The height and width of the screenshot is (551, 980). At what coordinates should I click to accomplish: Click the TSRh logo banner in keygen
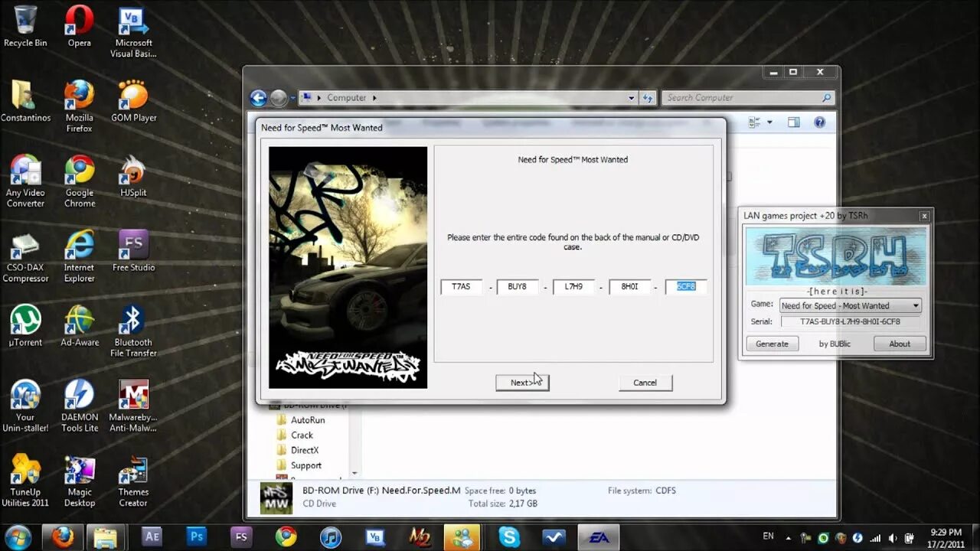(x=837, y=256)
